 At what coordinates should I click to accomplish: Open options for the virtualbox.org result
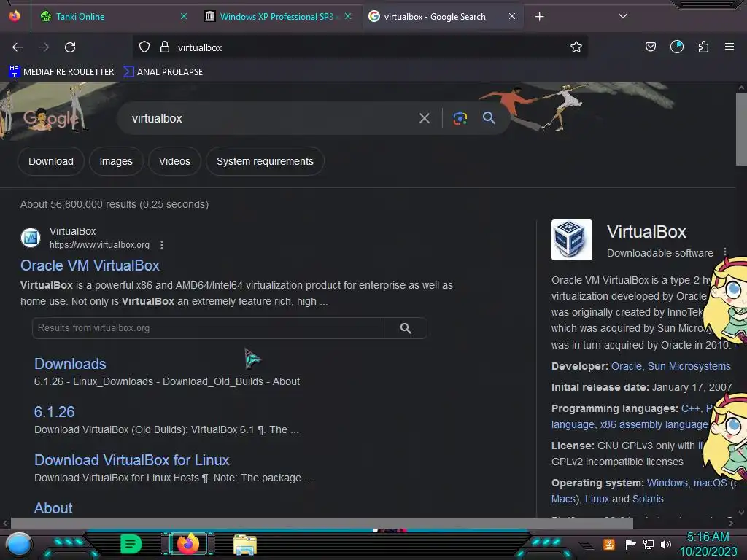(162, 245)
